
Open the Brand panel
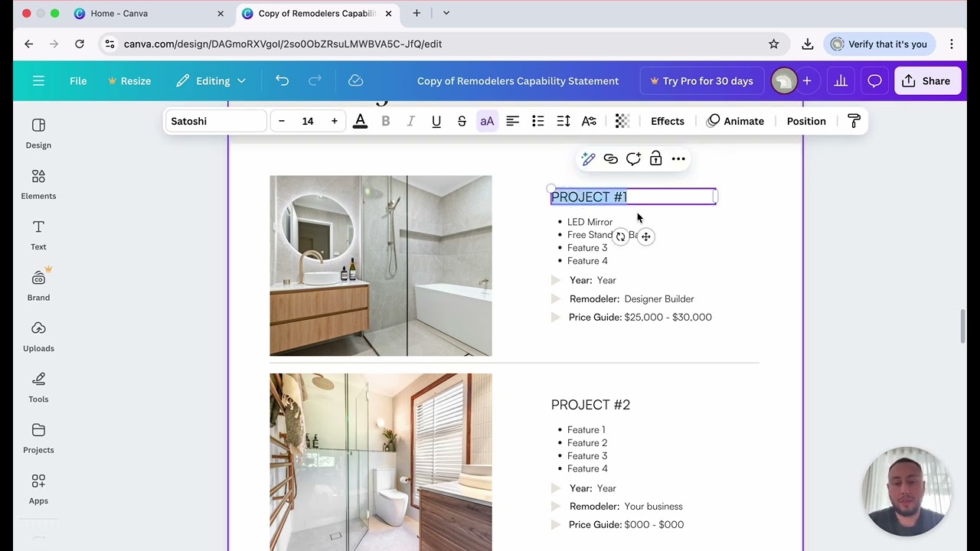coord(38,285)
